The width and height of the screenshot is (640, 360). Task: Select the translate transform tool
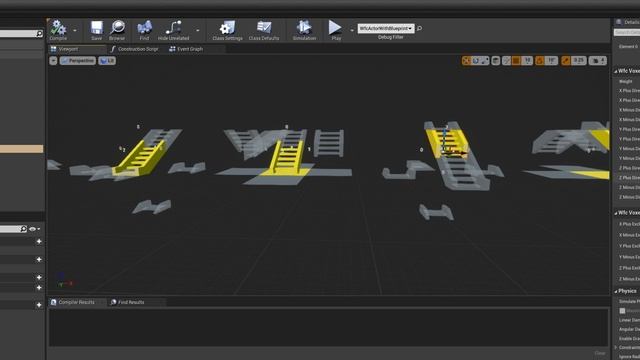pos(467,61)
